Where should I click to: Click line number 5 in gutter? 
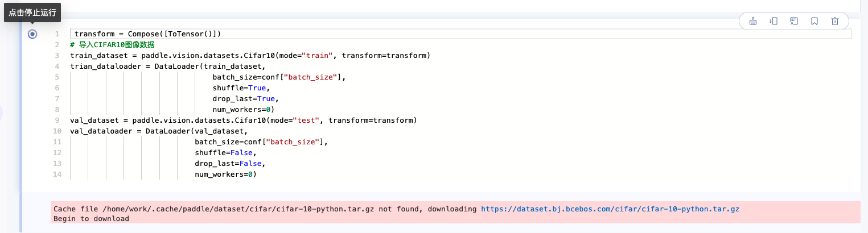pos(57,77)
